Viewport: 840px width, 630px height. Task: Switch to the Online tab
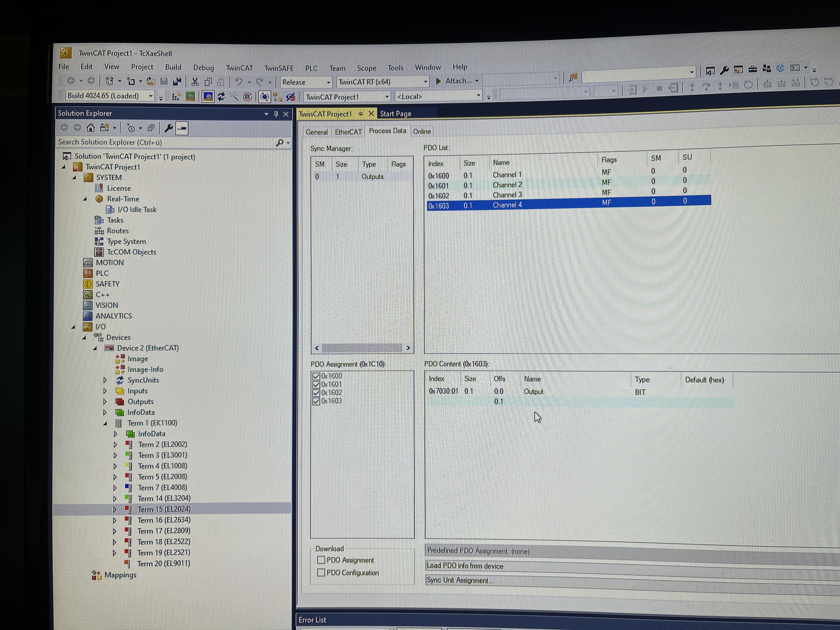tap(422, 131)
